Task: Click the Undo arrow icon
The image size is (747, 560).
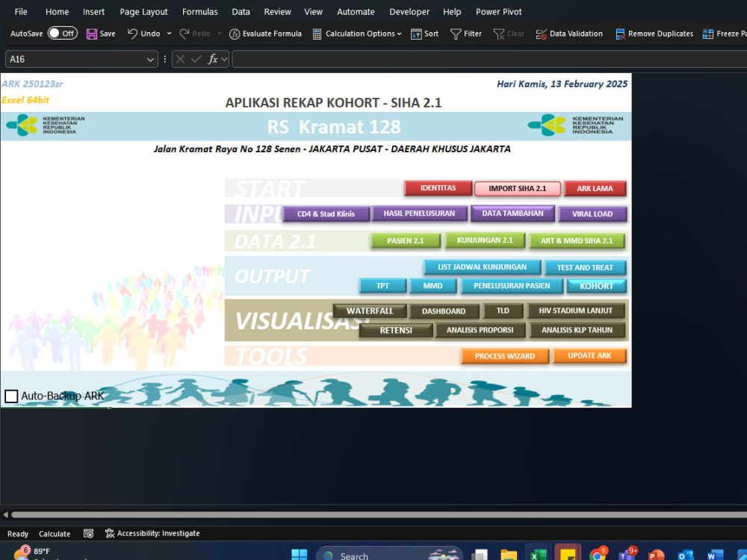Action: tap(132, 34)
